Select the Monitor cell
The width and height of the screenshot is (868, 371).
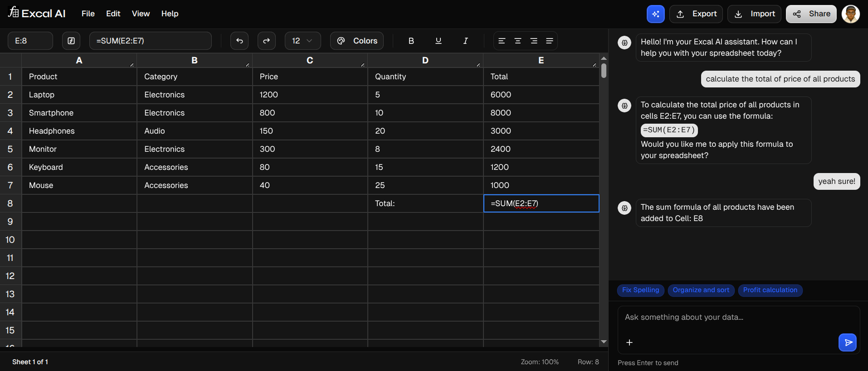point(79,149)
